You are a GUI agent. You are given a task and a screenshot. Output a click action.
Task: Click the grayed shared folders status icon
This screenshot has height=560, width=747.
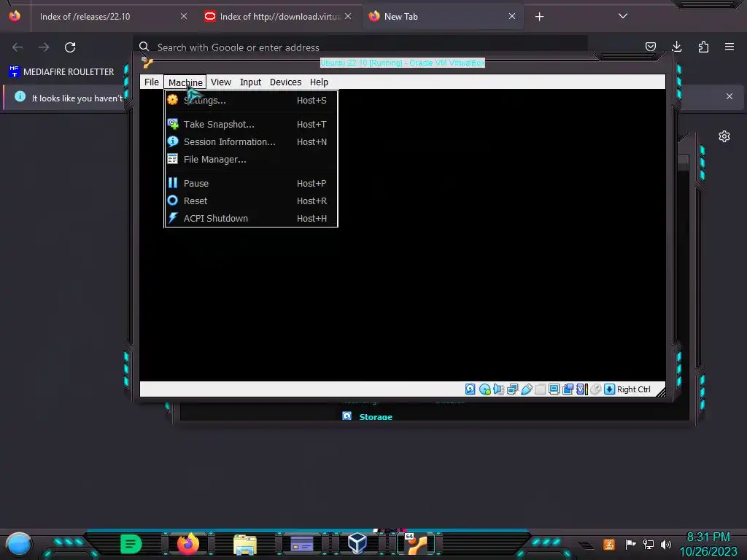point(541,389)
